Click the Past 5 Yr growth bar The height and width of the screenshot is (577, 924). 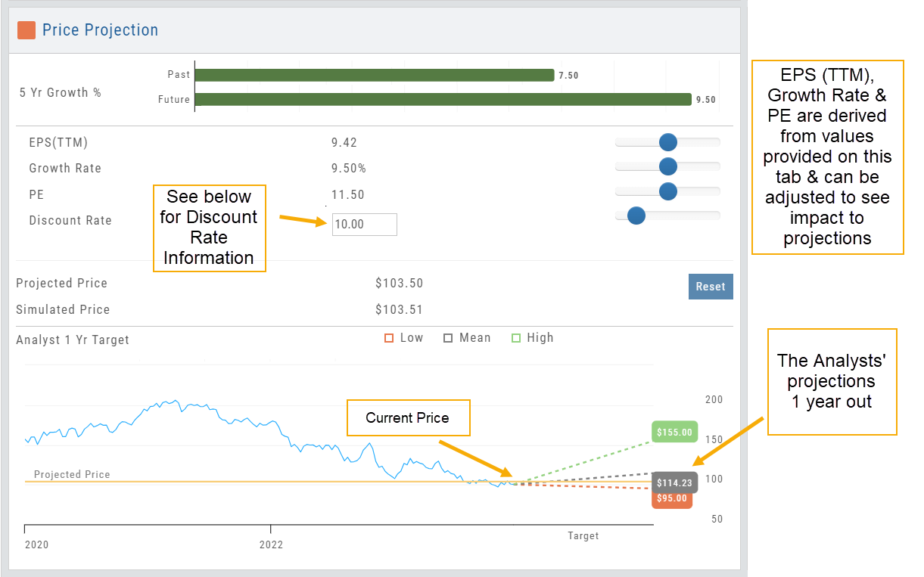pos(375,75)
